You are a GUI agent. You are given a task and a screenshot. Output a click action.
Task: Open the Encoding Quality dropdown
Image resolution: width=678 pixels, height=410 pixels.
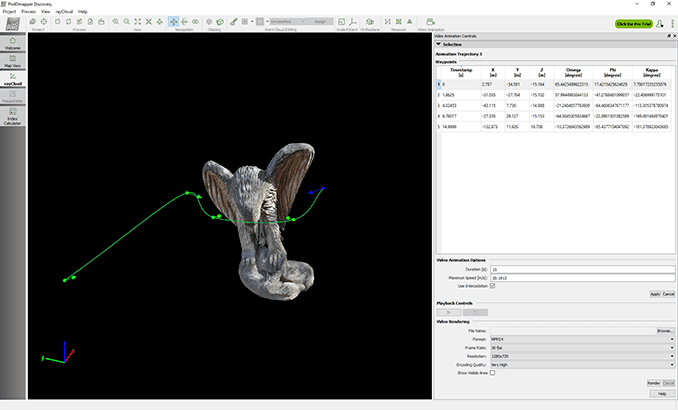pyautogui.click(x=582, y=364)
